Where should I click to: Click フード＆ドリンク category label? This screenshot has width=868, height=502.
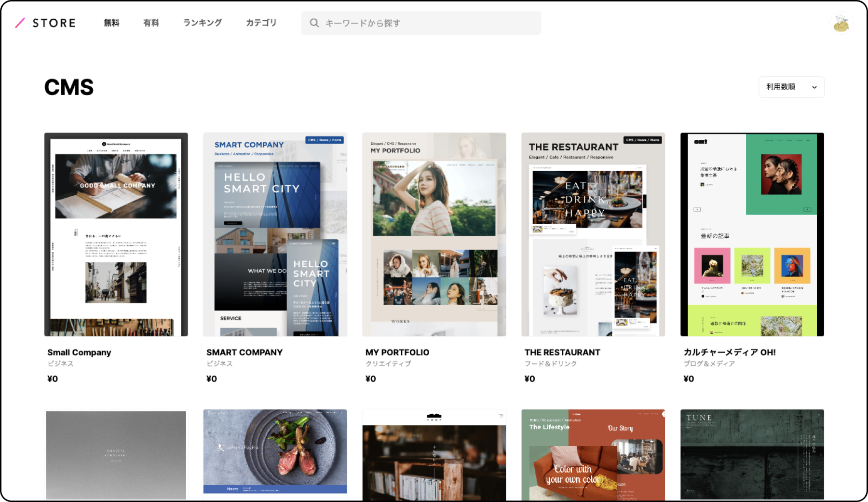coord(551,364)
